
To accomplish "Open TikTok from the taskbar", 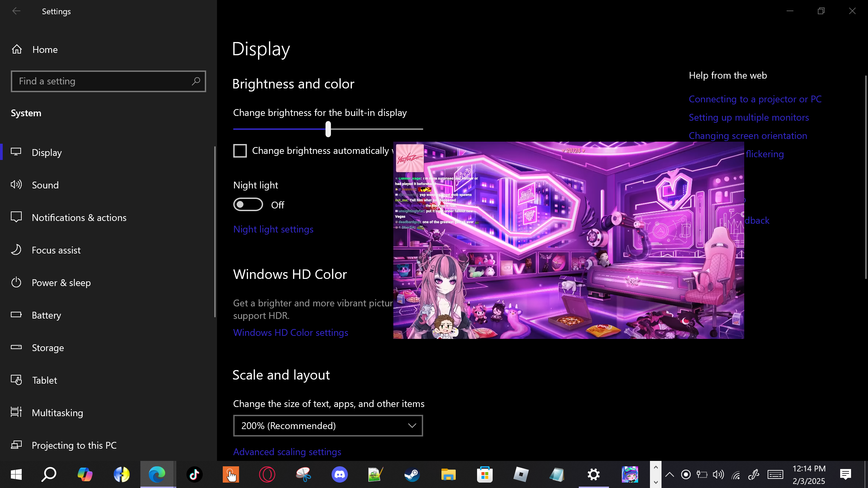I will click(195, 474).
